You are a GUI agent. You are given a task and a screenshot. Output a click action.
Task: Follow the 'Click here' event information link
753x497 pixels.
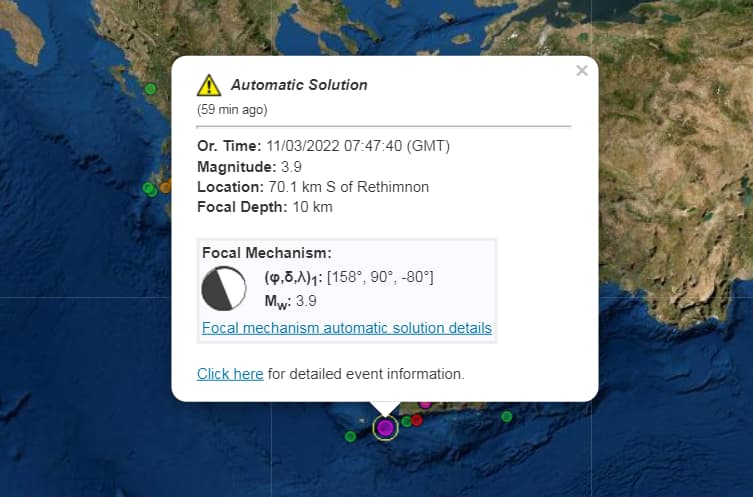click(x=230, y=374)
